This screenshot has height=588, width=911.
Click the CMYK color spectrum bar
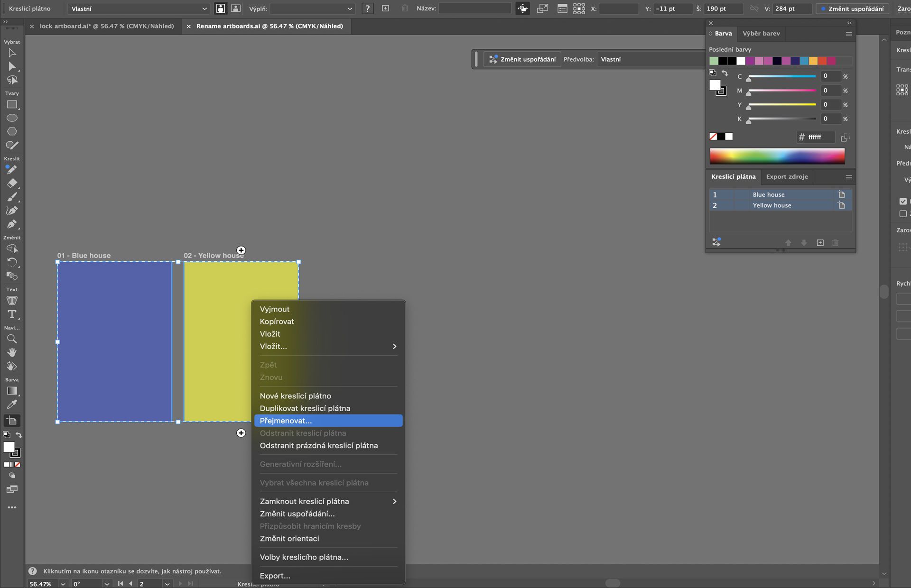777,156
